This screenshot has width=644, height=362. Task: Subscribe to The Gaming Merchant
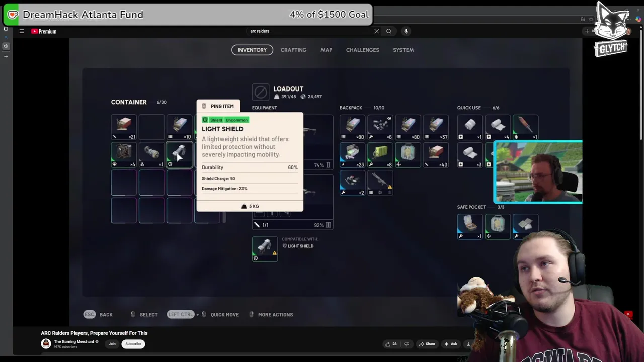tap(133, 344)
